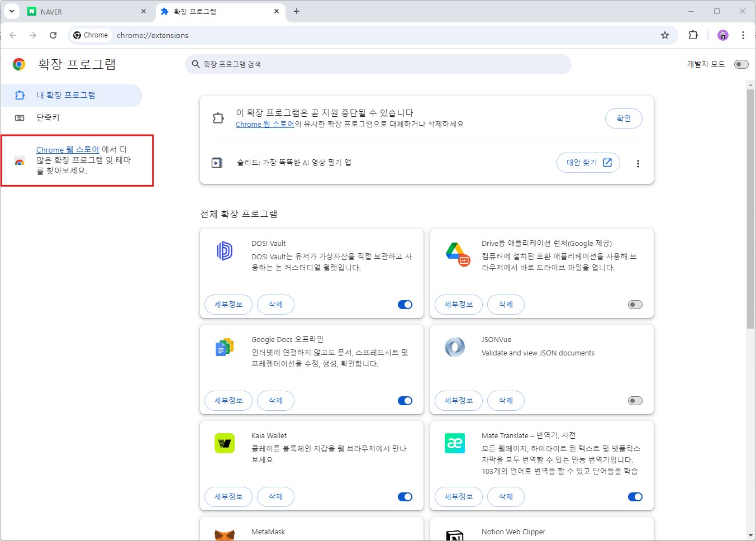756x541 pixels.
Task: Click the Chrome logo beside 확장 프로그램 title
Action: (19, 64)
